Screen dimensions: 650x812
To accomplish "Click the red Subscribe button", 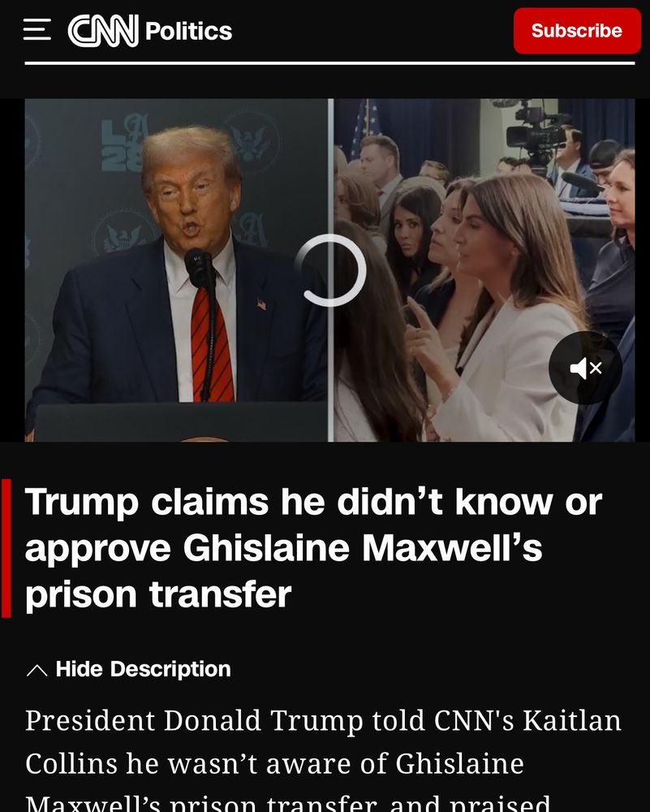I will coord(577,31).
